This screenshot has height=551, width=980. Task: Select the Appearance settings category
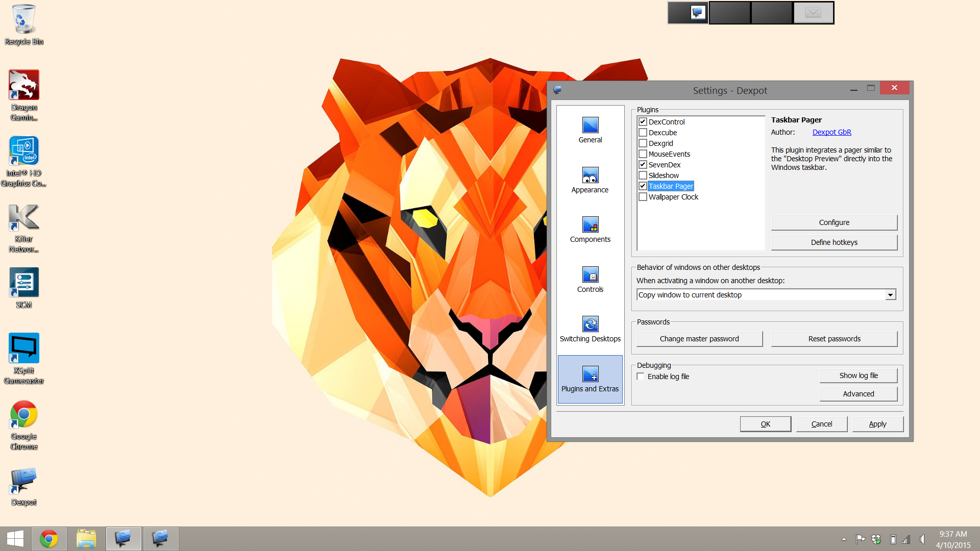[590, 180]
